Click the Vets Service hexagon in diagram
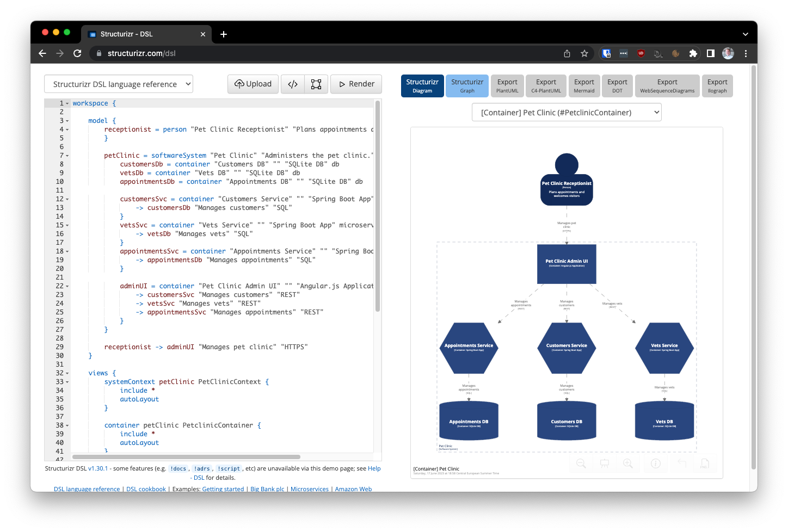The image size is (788, 532). [x=664, y=348]
